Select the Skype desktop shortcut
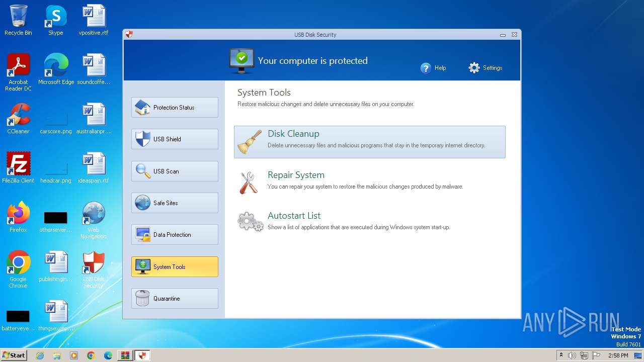This screenshot has width=644, height=362. (x=56, y=20)
